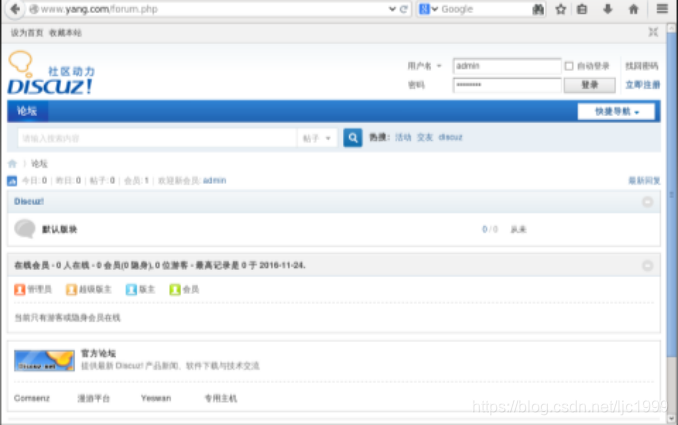Click the home icon in breadcrumb
The height and width of the screenshot is (425, 678).
pyautogui.click(x=12, y=163)
